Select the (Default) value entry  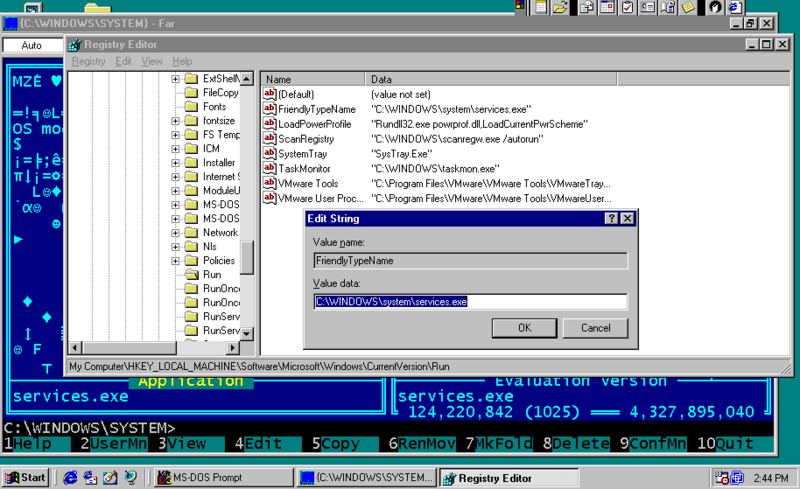tap(296, 94)
